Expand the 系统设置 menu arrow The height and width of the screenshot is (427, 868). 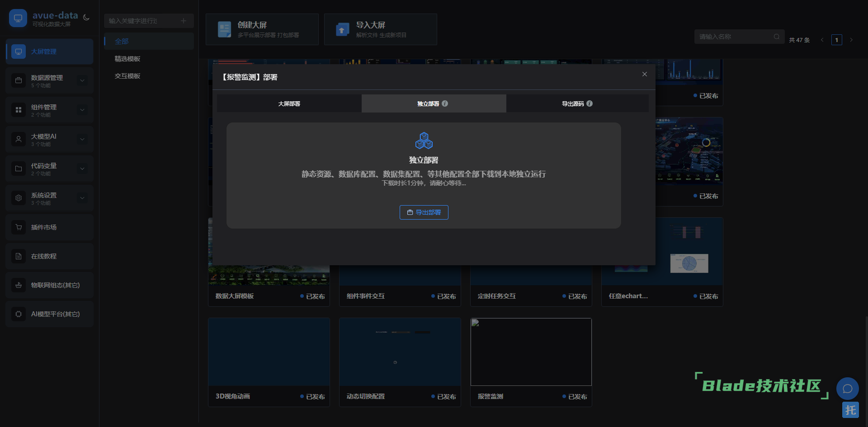82,198
